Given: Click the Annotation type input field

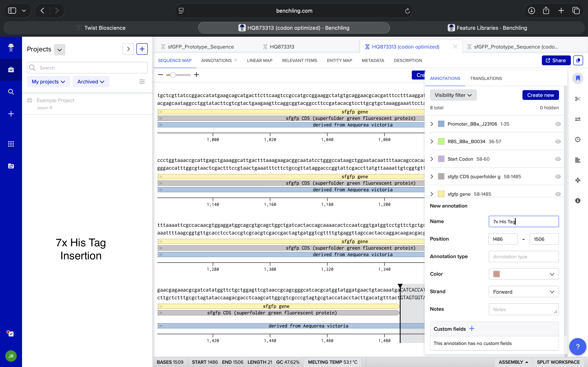Looking at the screenshot, I should [524, 256].
